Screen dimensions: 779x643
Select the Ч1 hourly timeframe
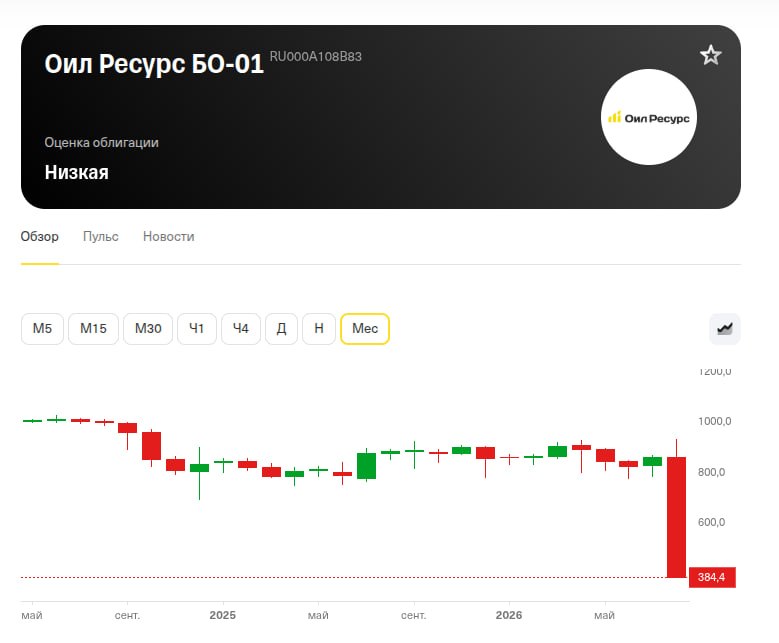pyautogui.click(x=197, y=328)
